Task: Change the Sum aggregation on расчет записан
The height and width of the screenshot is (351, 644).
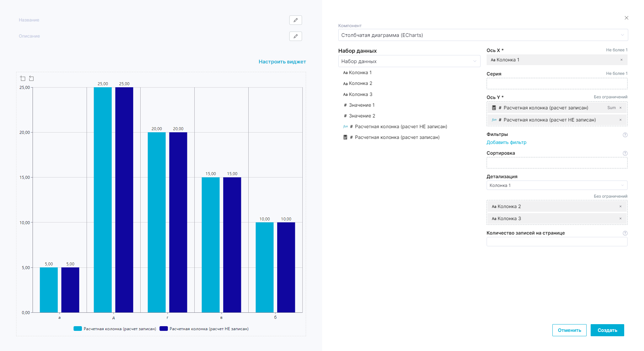Action: coord(611,108)
